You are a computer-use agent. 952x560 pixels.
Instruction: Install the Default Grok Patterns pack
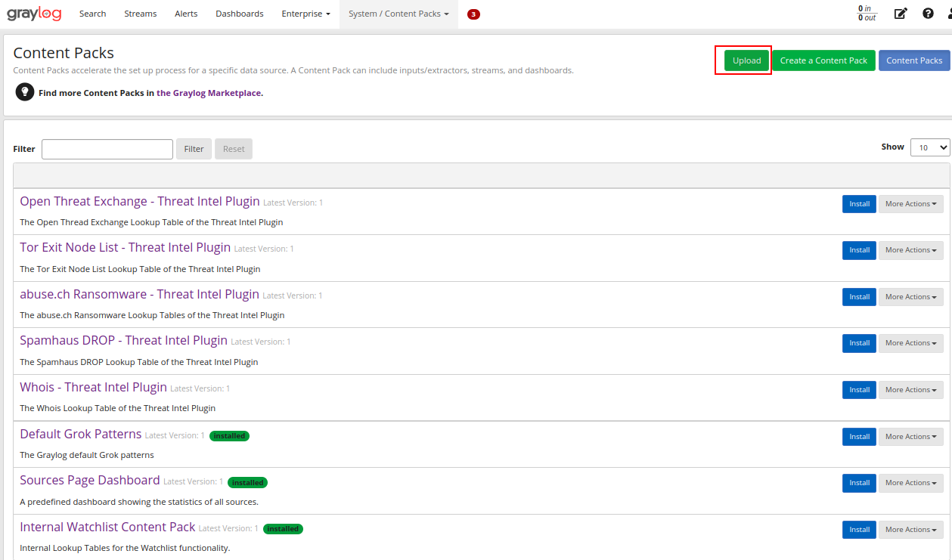859,437
